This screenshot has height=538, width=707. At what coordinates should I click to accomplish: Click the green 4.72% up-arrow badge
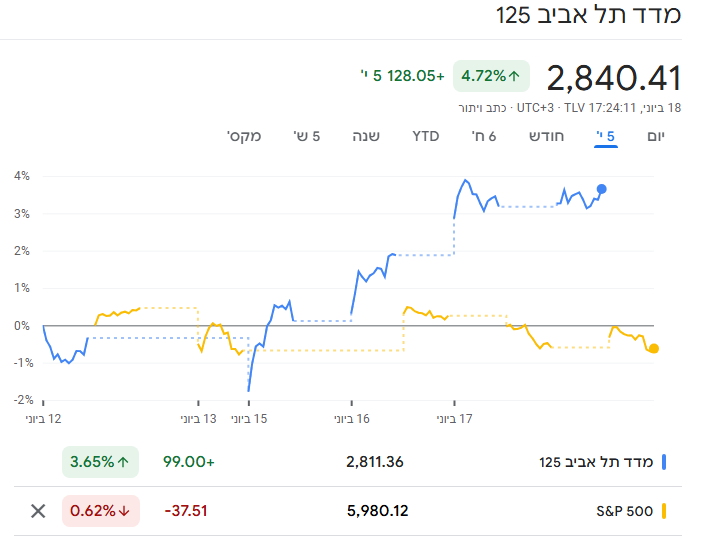coord(492,75)
